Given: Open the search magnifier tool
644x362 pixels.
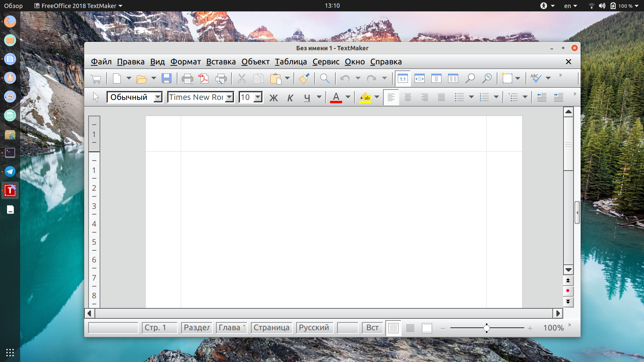Looking at the screenshot, I should [x=325, y=78].
